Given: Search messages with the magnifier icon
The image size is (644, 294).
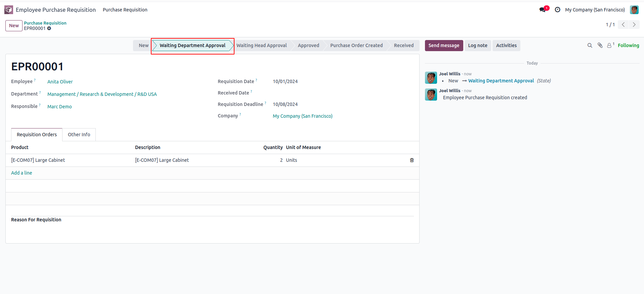Looking at the screenshot, I should 590,45.
